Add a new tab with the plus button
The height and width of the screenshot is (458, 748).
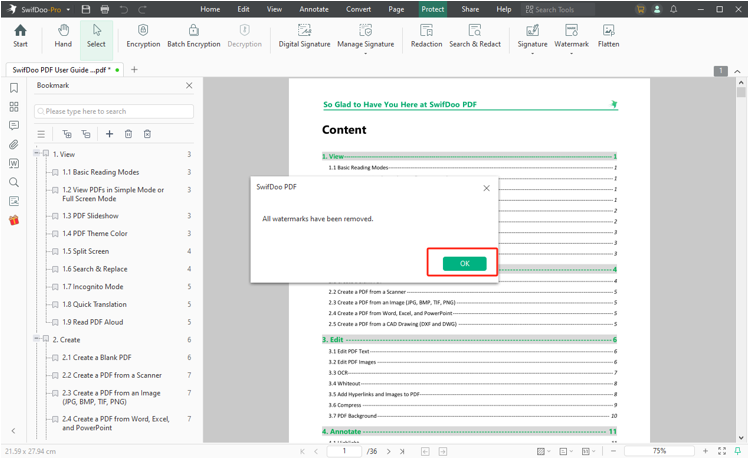tap(134, 70)
